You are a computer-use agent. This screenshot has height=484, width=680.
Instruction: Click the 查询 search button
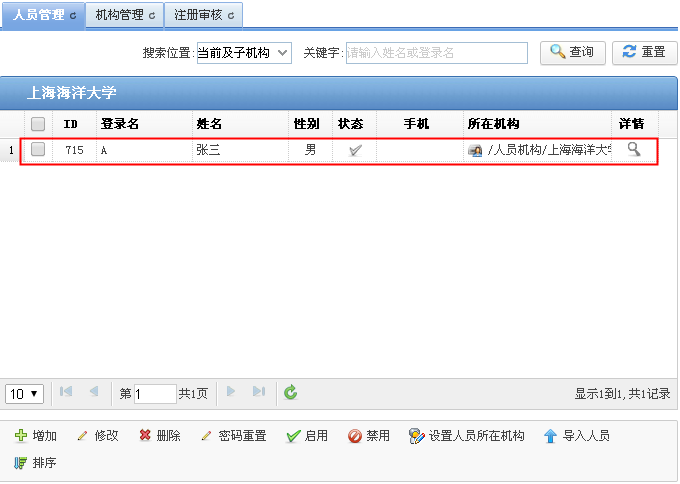(x=572, y=52)
